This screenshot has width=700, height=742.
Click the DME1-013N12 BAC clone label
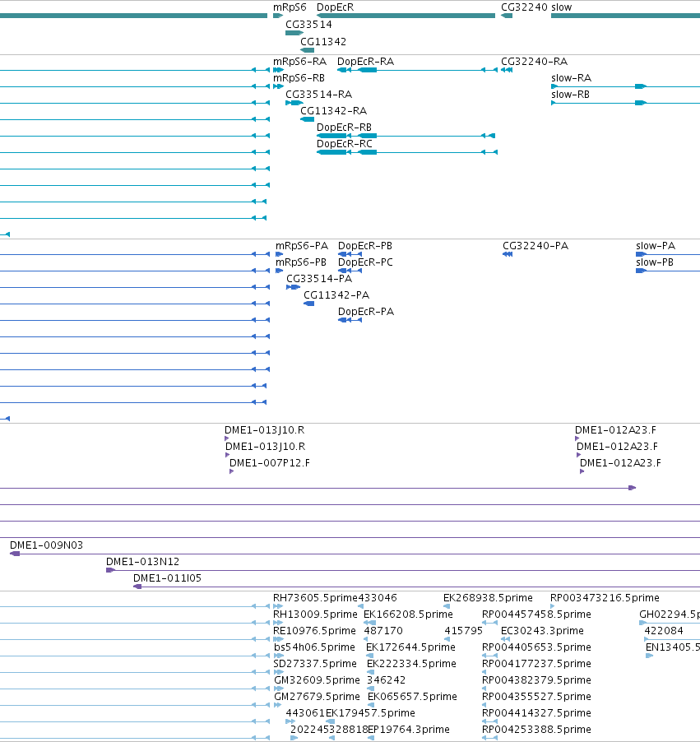pyautogui.click(x=142, y=562)
